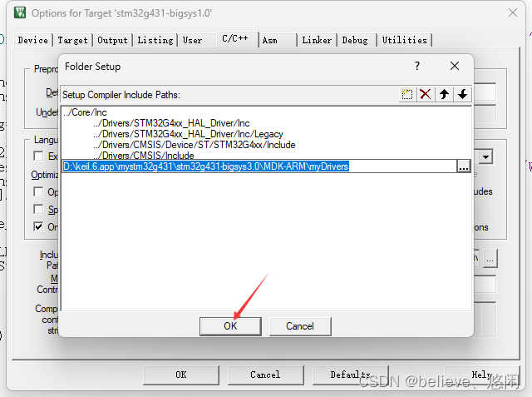Toggle the 'Sp' checkbox

tap(38, 209)
